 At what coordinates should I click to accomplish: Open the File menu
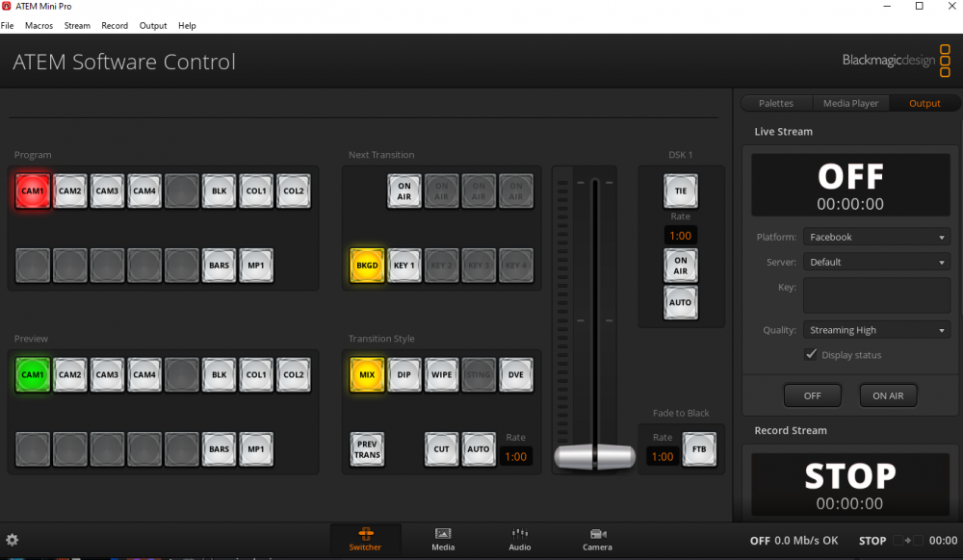point(8,26)
